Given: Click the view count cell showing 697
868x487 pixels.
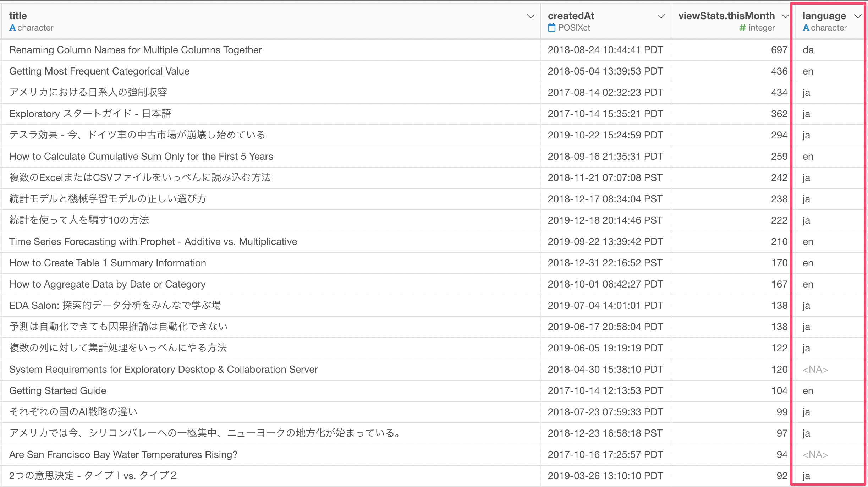Looking at the screenshot, I should click(779, 50).
